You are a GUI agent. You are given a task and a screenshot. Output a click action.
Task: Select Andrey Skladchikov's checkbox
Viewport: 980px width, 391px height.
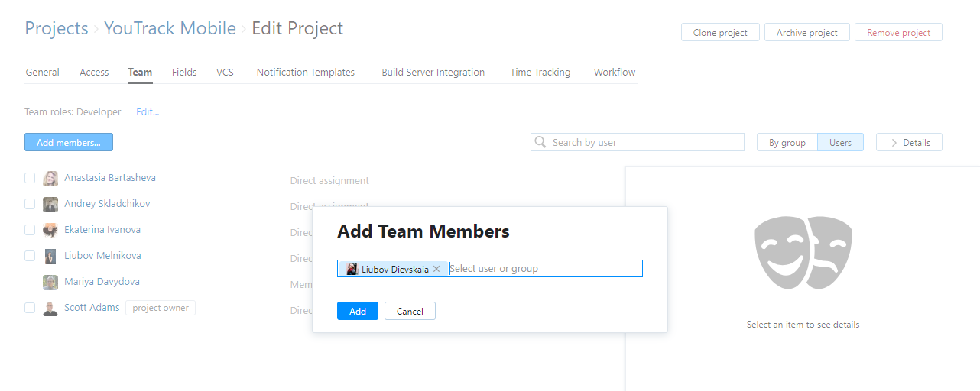[30, 204]
